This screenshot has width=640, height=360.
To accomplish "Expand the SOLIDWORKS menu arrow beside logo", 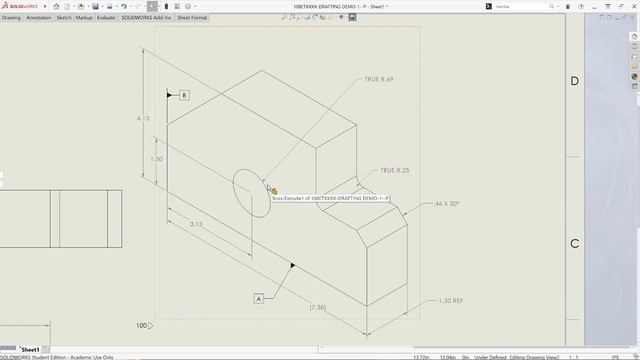I will click(x=45, y=7).
